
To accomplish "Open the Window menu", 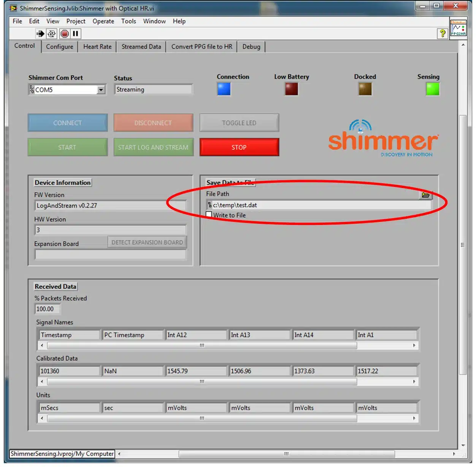I will coord(154,21).
